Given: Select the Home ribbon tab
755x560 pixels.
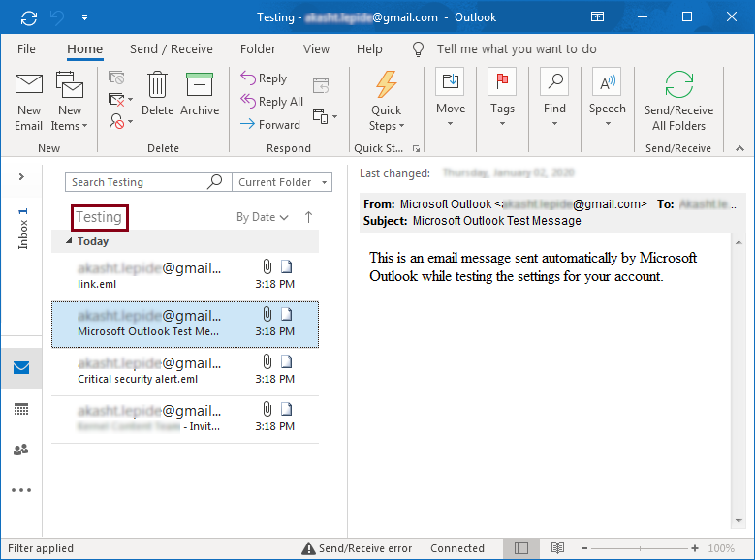Looking at the screenshot, I should pyautogui.click(x=84, y=49).
